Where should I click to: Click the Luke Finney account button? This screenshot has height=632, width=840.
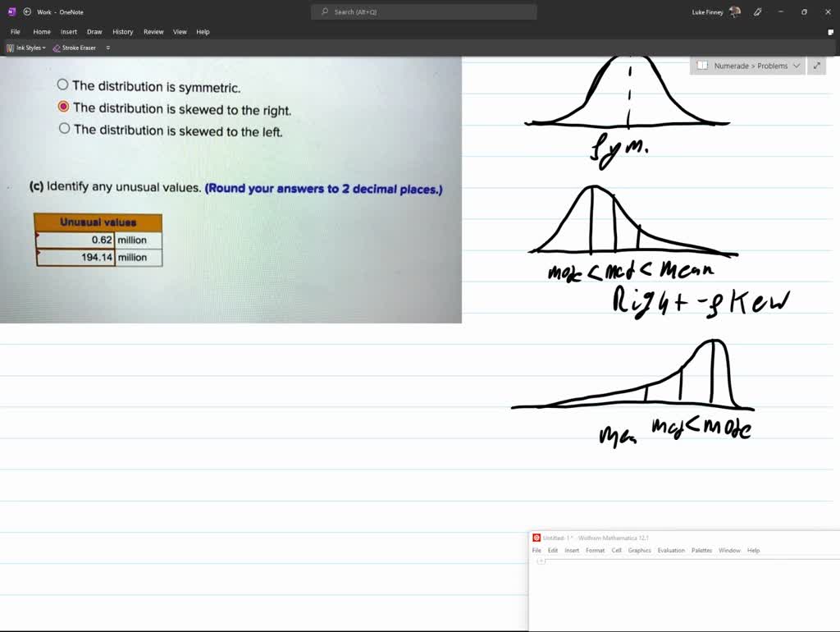[x=707, y=12]
